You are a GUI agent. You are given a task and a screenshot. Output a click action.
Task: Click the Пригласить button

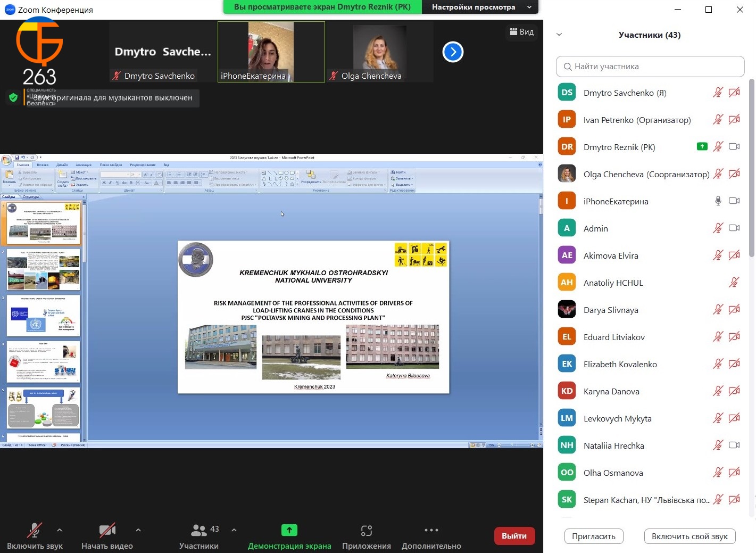(x=594, y=537)
